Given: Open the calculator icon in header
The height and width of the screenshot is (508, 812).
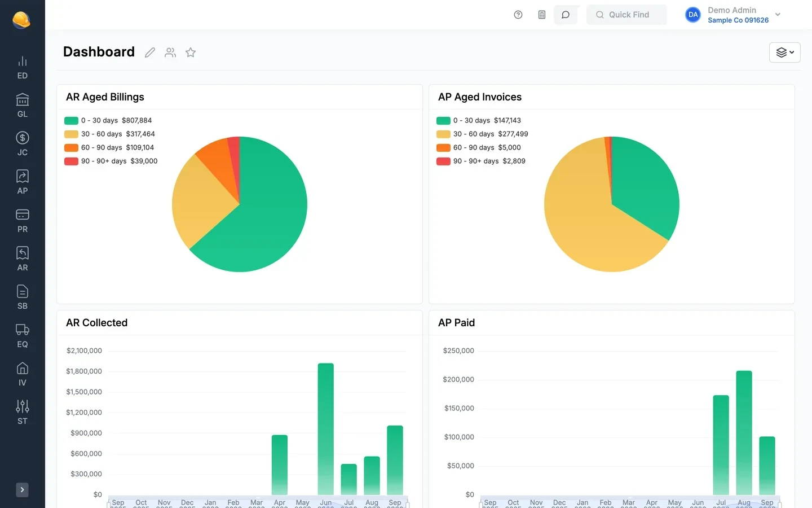Looking at the screenshot, I should 542,15.
